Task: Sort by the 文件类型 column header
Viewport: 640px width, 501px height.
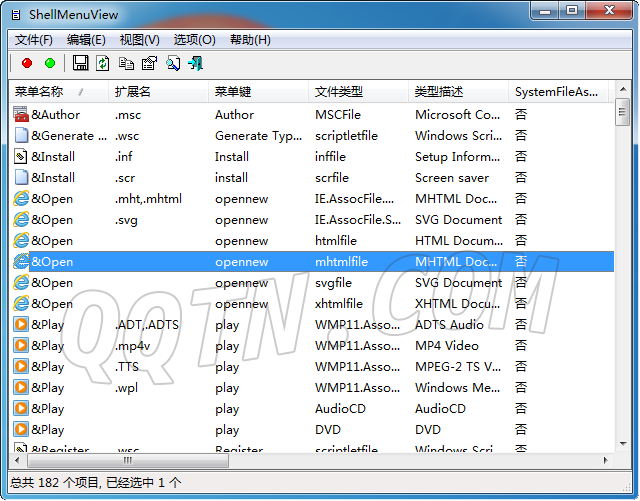Action: tap(339, 92)
